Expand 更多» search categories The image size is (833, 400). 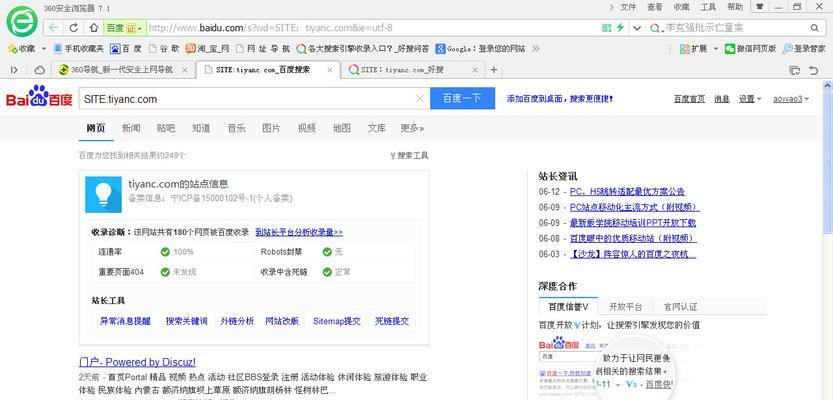(412, 128)
